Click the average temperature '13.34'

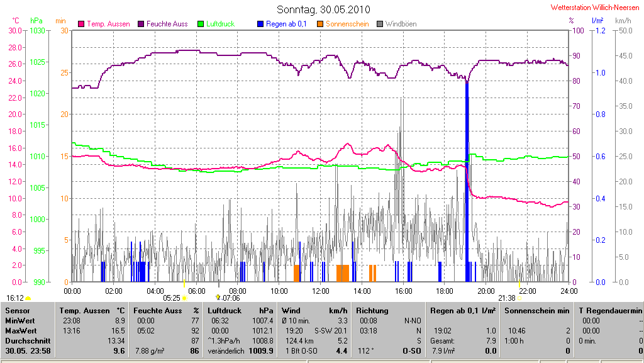116,341
